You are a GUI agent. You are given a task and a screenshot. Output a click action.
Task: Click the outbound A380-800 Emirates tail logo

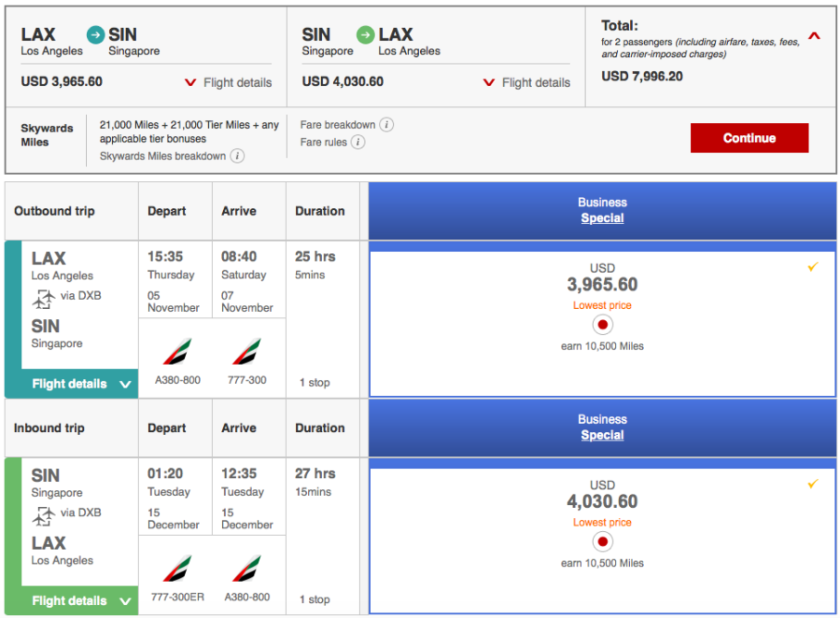tap(177, 352)
